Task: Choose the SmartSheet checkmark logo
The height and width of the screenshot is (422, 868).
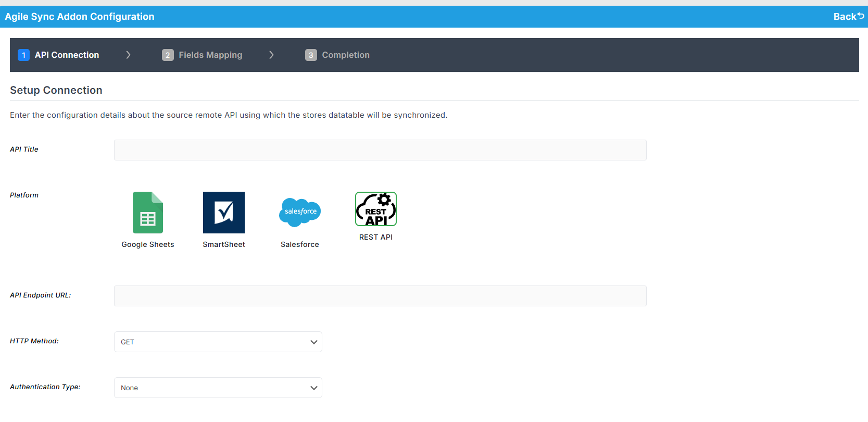Action: (224, 213)
